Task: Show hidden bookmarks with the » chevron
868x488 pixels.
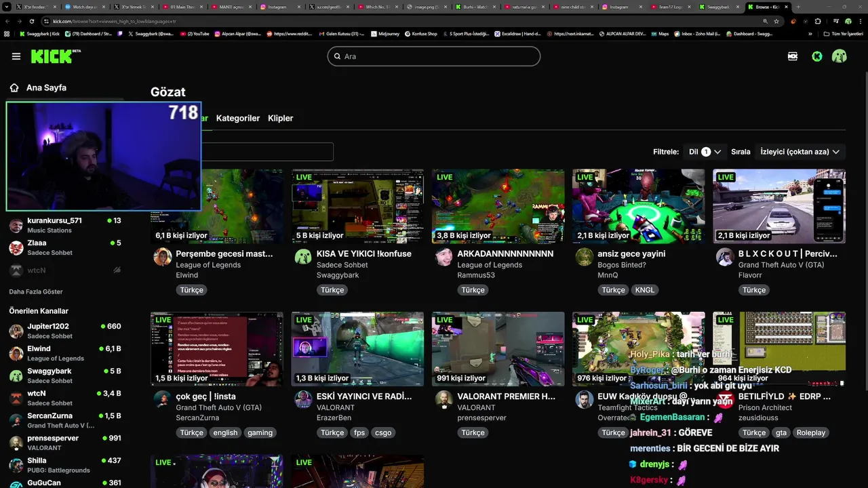Action: coord(810,33)
